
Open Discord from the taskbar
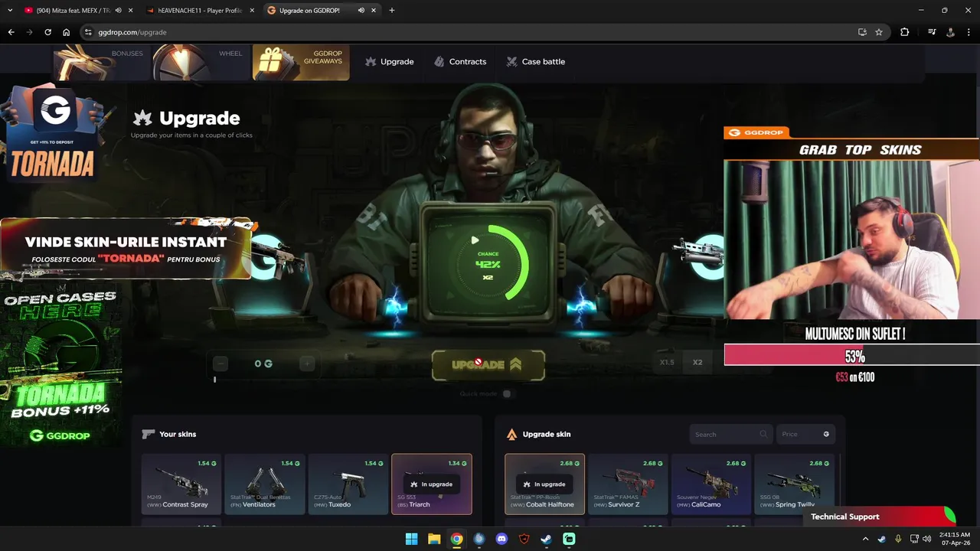pos(501,539)
